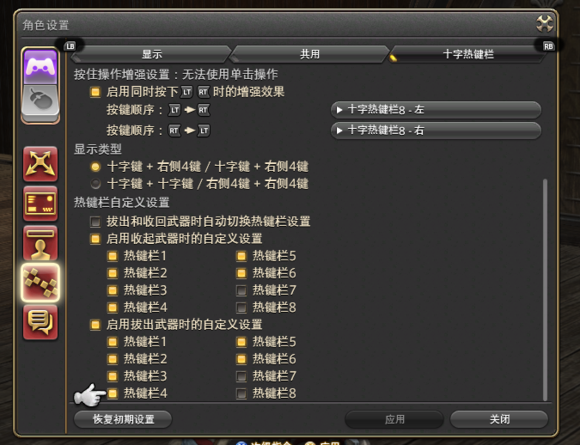The height and width of the screenshot is (445, 580).
Task: Open the crossed-arrows control settings icon
Action: pyautogui.click(x=40, y=164)
